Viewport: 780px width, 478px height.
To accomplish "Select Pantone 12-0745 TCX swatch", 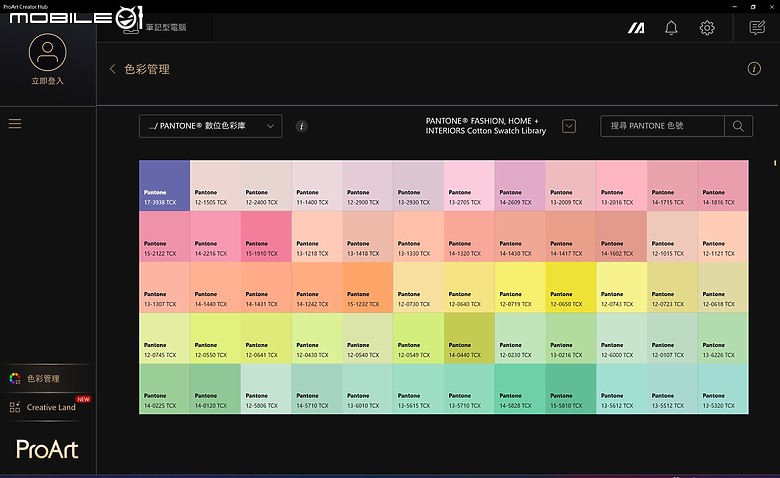I will click(165, 338).
